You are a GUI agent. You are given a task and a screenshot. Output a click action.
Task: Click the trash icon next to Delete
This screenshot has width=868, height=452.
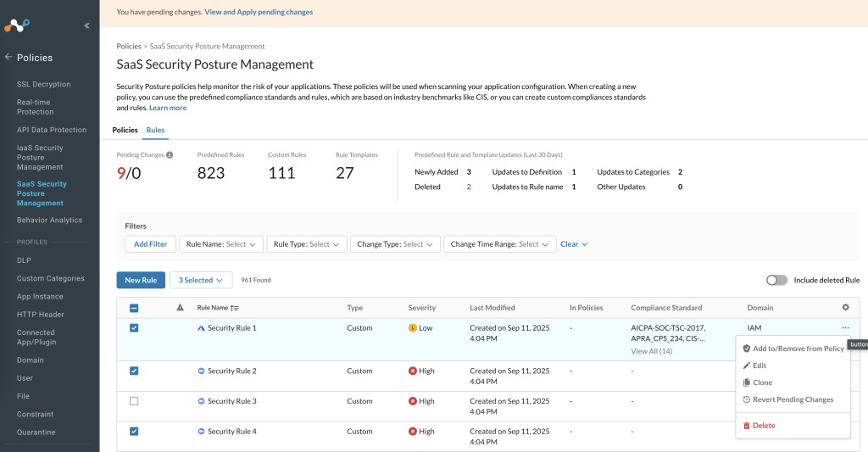coord(746,426)
